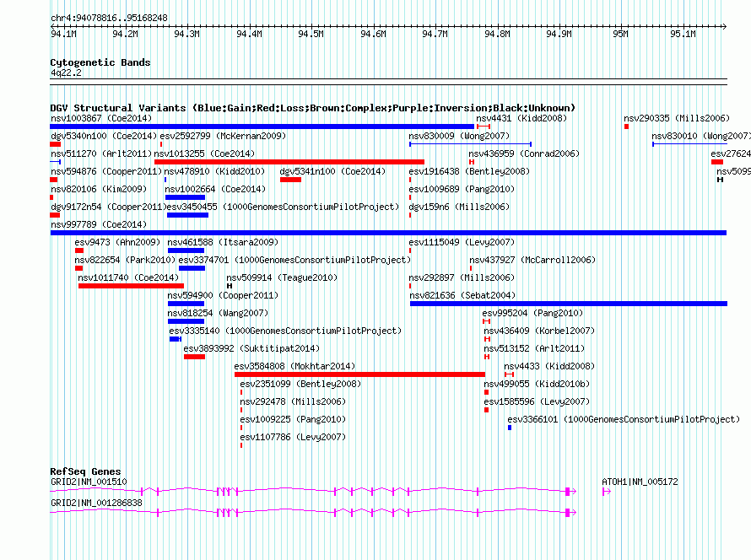751x560 pixels.
Task: Select esv3584808 (Mokhtar2014) label
Action: [x=294, y=366]
